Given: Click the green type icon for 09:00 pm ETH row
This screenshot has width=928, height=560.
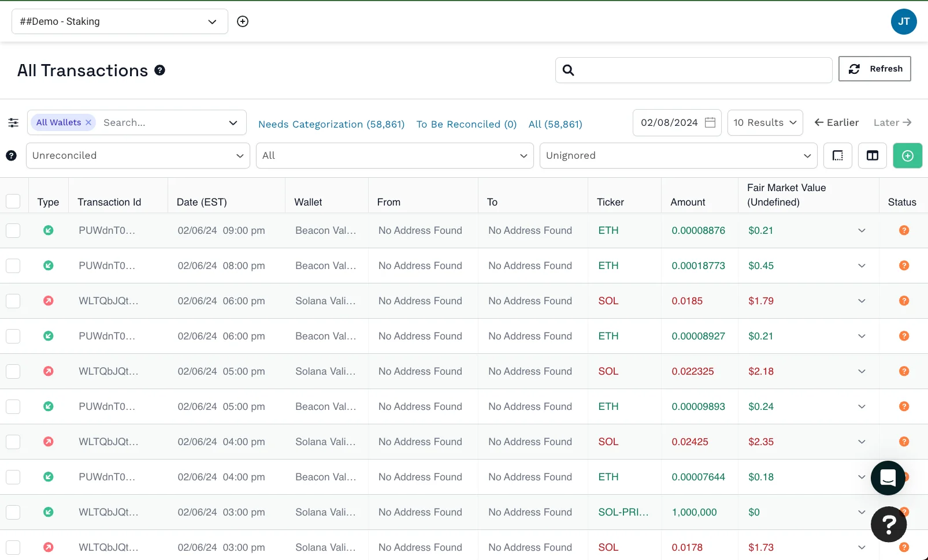Looking at the screenshot, I should click(x=49, y=230).
